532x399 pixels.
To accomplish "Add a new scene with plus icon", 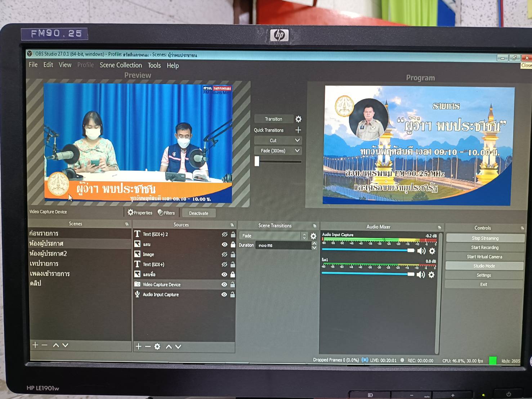I will (35, 345).
